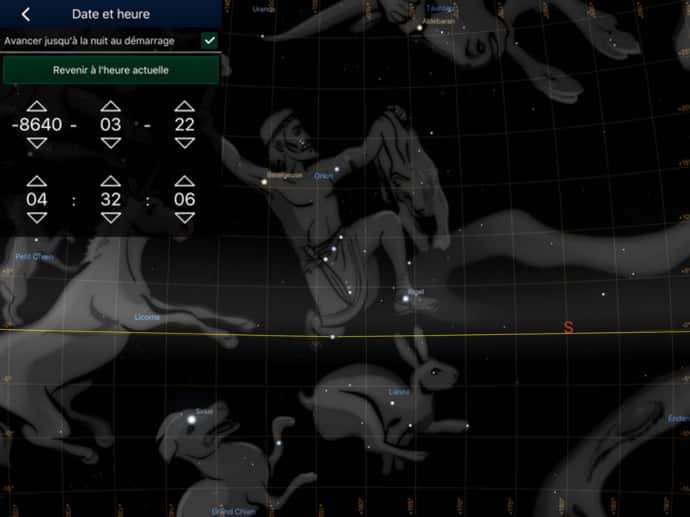Select the star Sirius
The height and width of the screenshot is (517, 690).
coord(191,420)
